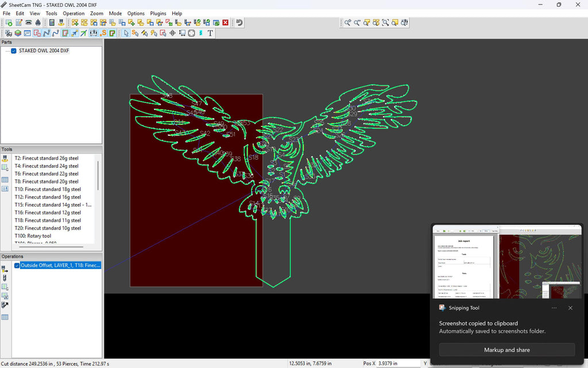Image resolution: width=588 pixels, height=368 pixels.
Task: Click Markup and share button
Action: pos(507,350)
